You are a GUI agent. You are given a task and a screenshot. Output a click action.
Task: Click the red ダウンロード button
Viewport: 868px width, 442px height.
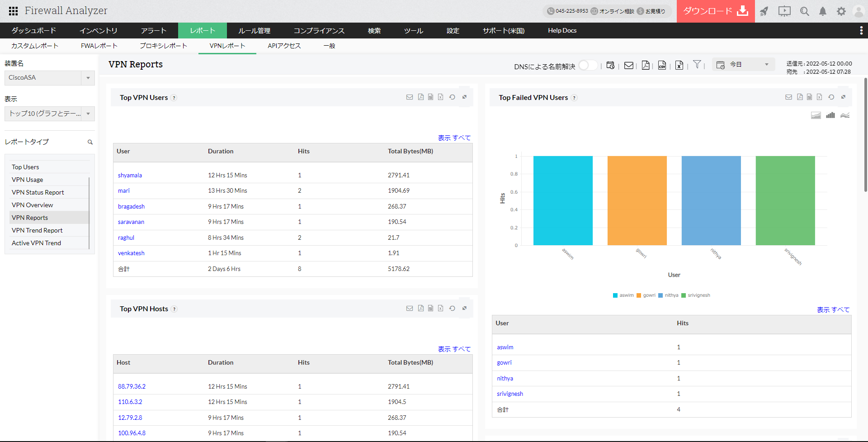click(715, 11)
